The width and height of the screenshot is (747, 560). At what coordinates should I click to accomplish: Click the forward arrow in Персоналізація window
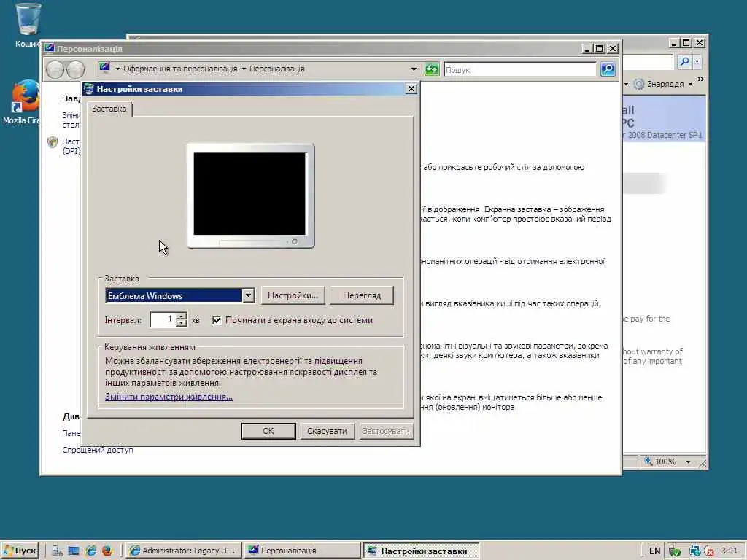(x=75, y=69)
